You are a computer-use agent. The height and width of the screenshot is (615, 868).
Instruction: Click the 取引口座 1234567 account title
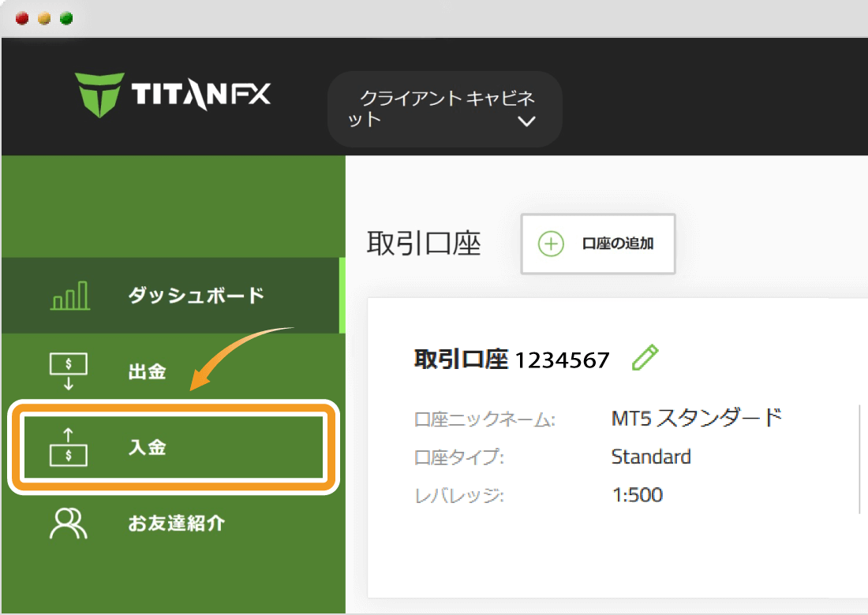click(511, 360)
